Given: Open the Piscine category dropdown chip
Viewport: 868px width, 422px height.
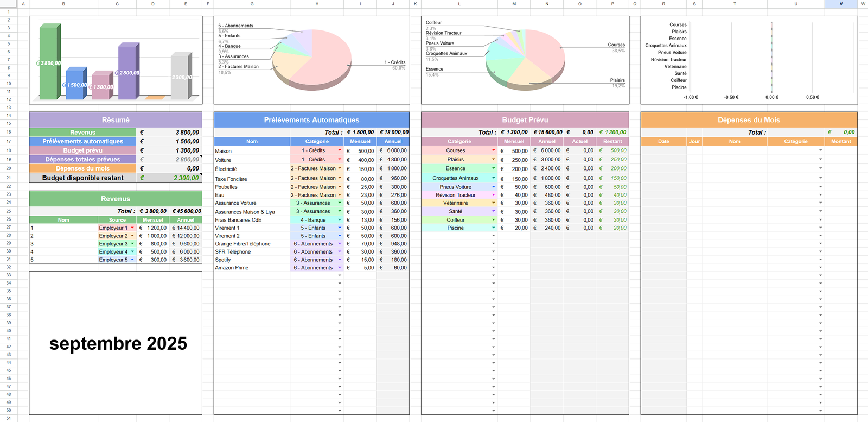Looking at the screenshot, I should [493, 228].
